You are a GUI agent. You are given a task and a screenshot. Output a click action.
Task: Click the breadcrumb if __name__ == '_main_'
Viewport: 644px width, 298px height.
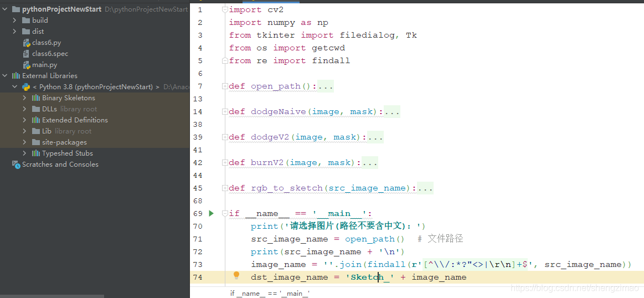tap(270, 293)
